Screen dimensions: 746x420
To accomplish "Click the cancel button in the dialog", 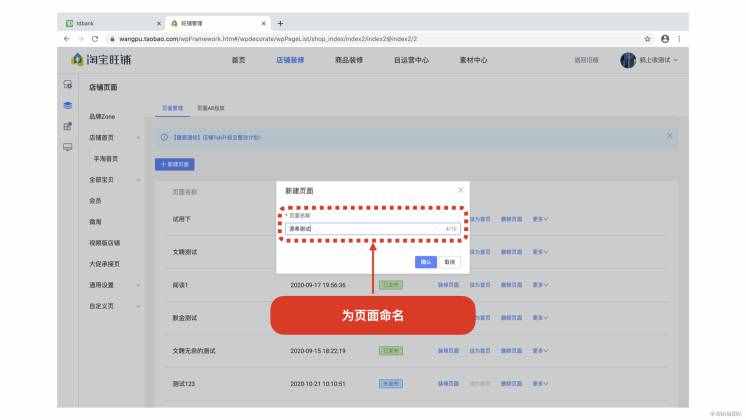I will (x=450, y=262).
